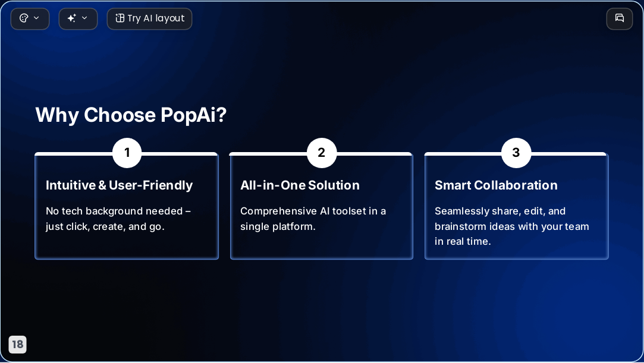Expand the chevron beside the palette icon
The height and width of the screenshot is (363, 644).
point(36,18)
